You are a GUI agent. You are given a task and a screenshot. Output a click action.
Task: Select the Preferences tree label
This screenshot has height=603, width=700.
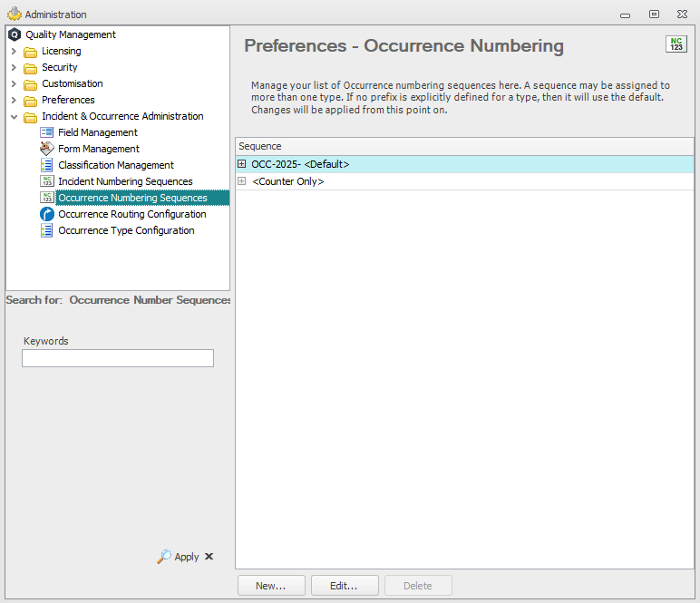tap(68, 100)
